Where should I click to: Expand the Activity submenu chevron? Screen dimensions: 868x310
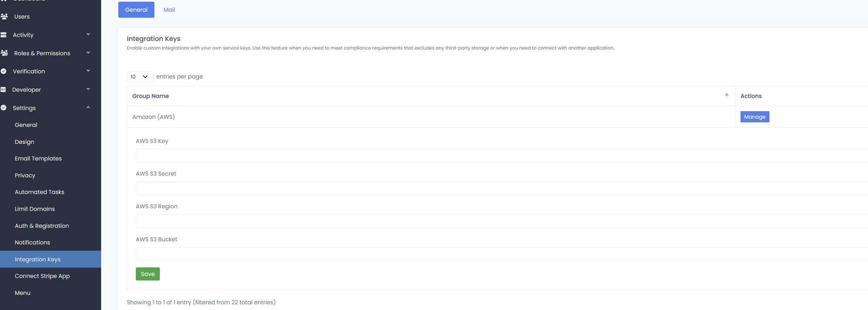[x=88, y=34]
